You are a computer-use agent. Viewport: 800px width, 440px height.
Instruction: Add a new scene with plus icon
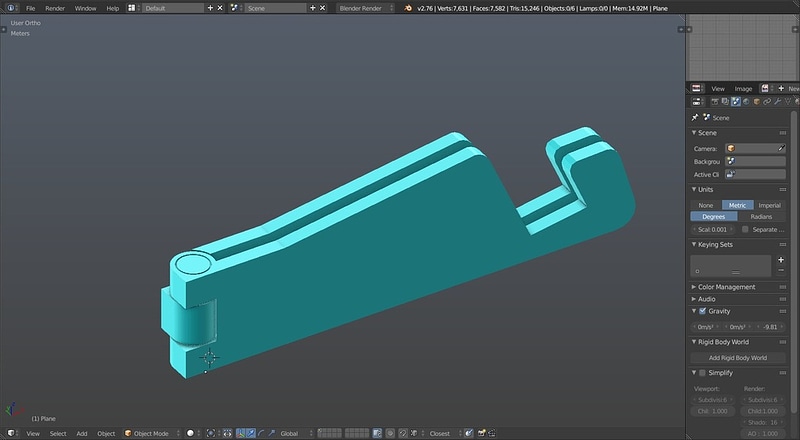(x=313, y=8)
